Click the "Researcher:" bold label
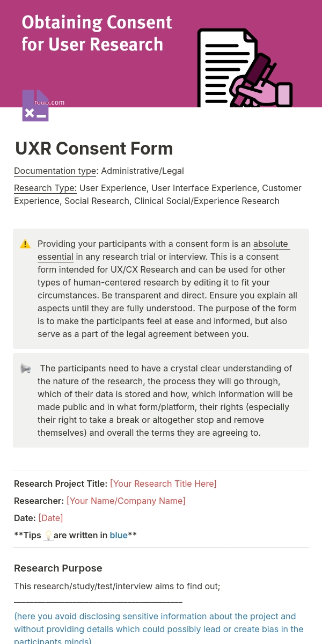The width and height of the screenshot is (322, 644). pos(39,501)
